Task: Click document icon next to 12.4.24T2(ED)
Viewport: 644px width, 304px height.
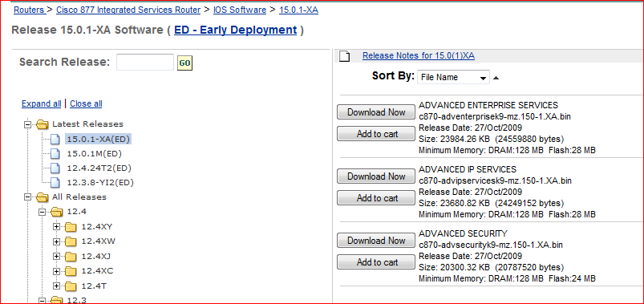Action: click(55, 168)
